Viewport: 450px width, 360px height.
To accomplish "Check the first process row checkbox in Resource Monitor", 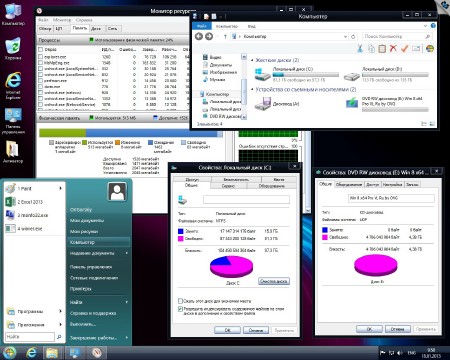I will point(41,57).
